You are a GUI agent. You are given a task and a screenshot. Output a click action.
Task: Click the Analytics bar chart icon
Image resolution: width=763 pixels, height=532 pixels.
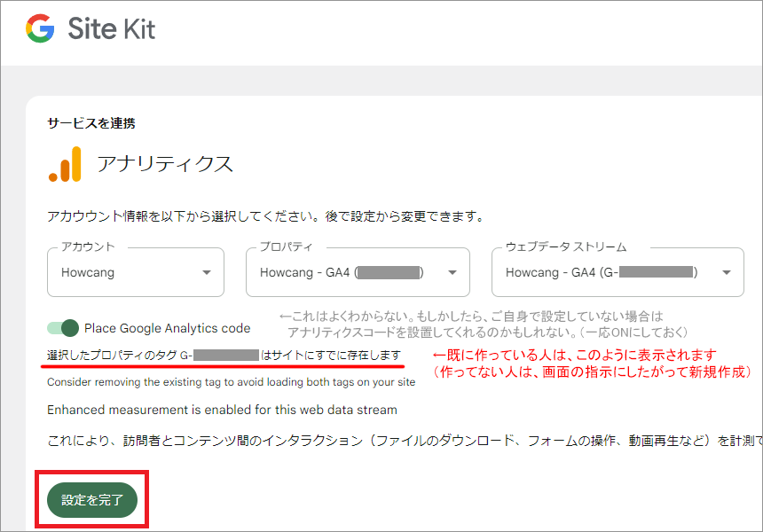point(65,164)
